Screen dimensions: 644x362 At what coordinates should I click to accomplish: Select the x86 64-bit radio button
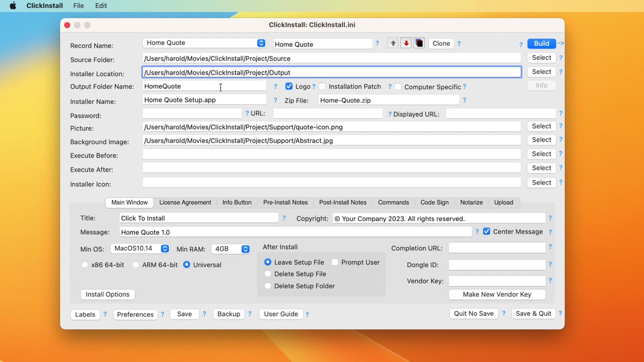[x=85, y=264]
